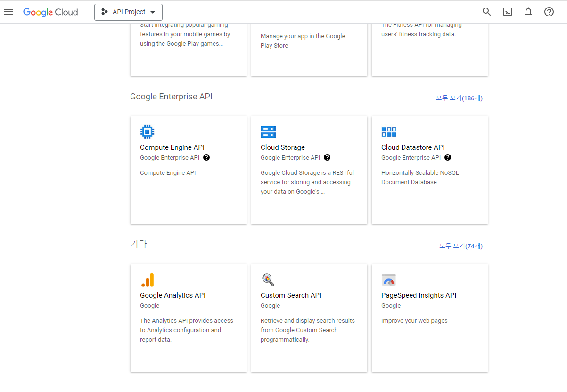The height and width of the screenshot is (392, 567).
Task: Click help icon next to Compute Engine's Enterprise label
Action: (x=206, y=157)
